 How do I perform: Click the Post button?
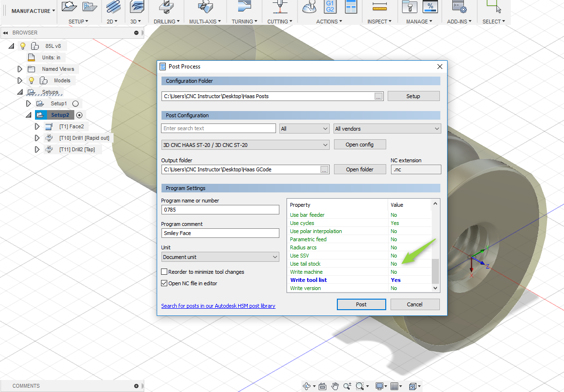pos(361,304)
